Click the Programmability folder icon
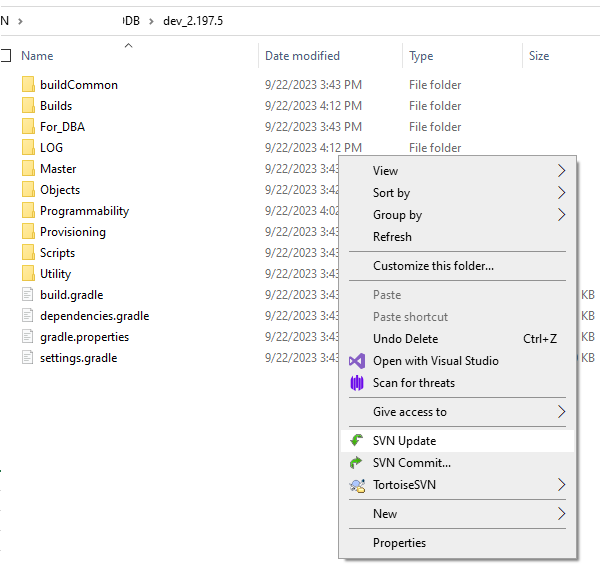The image size is (600, 570). (27, 211)
